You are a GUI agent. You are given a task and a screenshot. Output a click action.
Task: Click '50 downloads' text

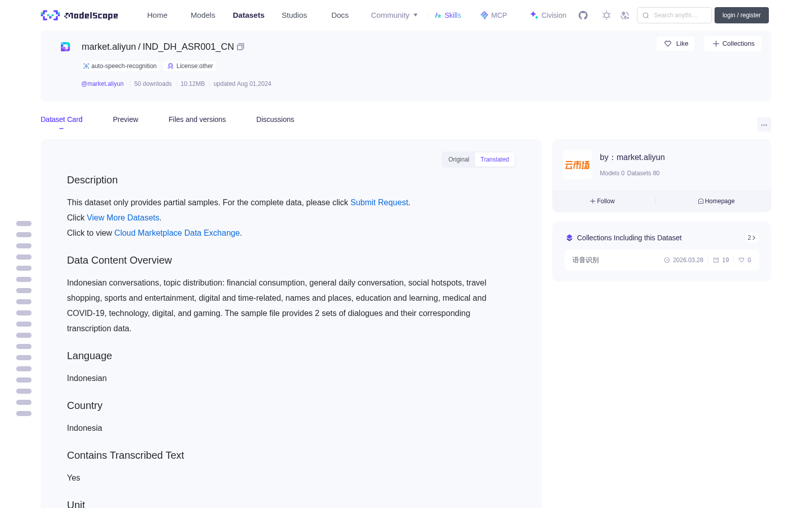coord(153,84)
